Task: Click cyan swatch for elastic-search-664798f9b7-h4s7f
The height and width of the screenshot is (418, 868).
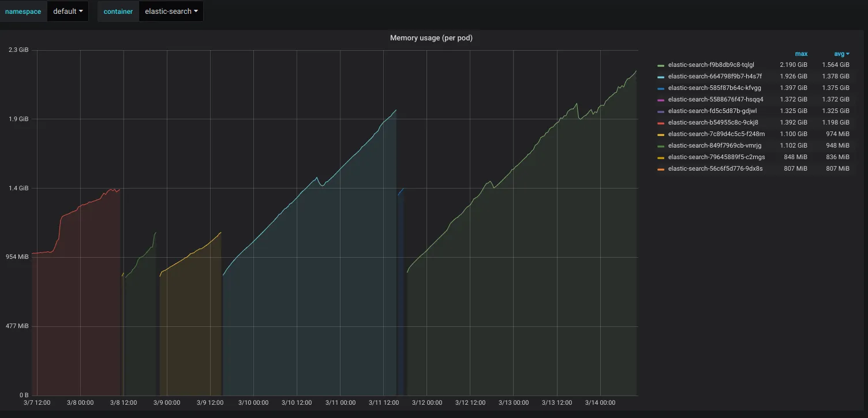Action: [x=661, y=77]
